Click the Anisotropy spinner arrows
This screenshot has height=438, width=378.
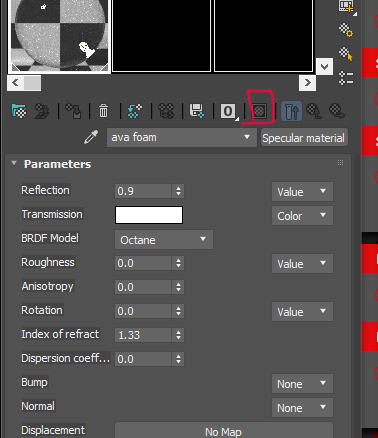pos(178,287)
